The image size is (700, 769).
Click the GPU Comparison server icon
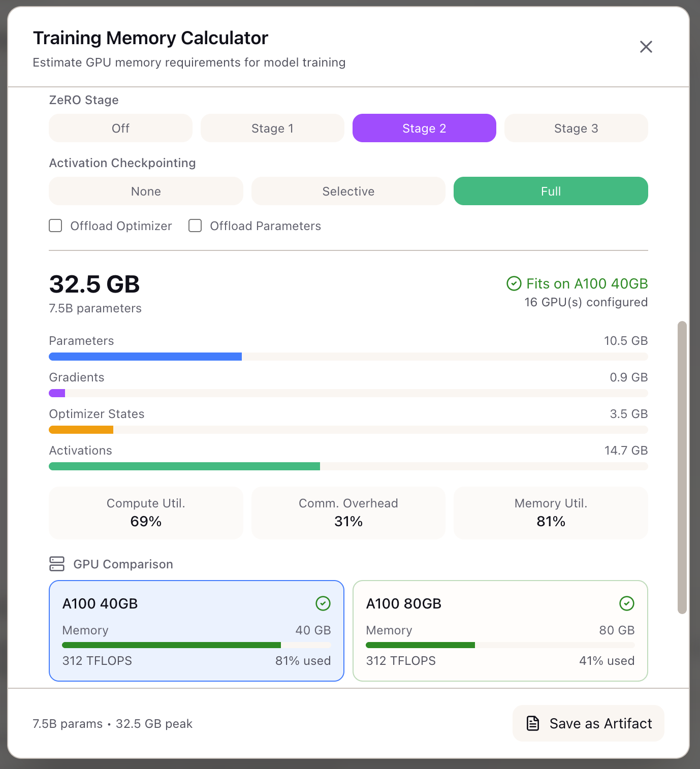56,564
